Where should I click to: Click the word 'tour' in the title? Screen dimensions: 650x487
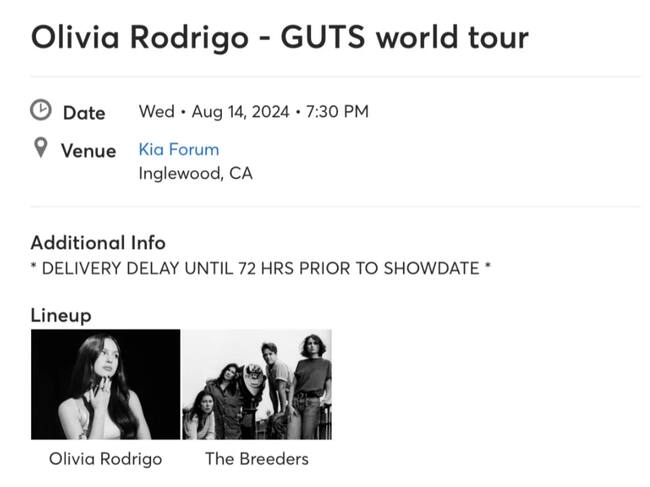492,37
